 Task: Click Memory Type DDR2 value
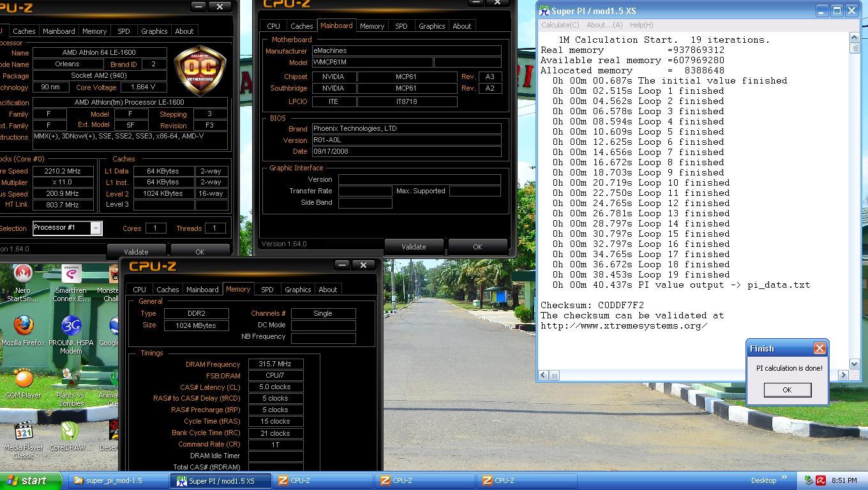click(196, 313)
